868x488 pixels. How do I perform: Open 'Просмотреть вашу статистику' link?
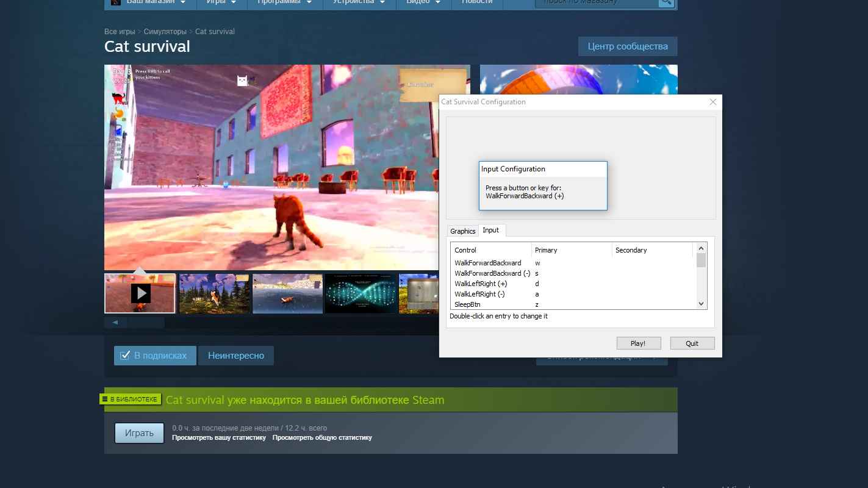click(219, 438)
